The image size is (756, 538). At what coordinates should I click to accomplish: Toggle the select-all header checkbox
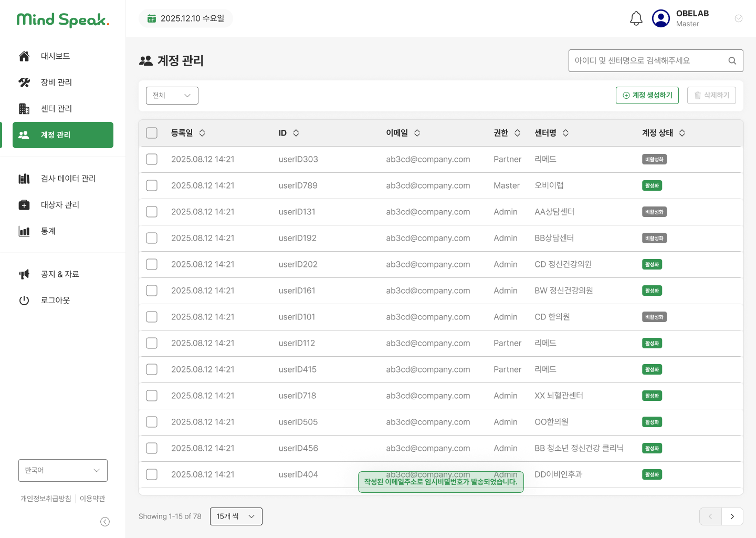[x=152, y=133]
